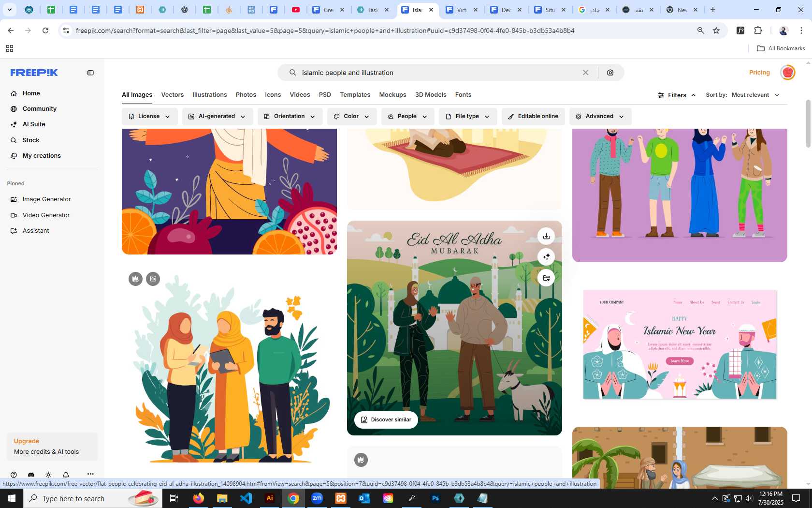The width and height of the screenshot is (812, 508).
Task: Select the All Images tab
Action: point(137,95)
